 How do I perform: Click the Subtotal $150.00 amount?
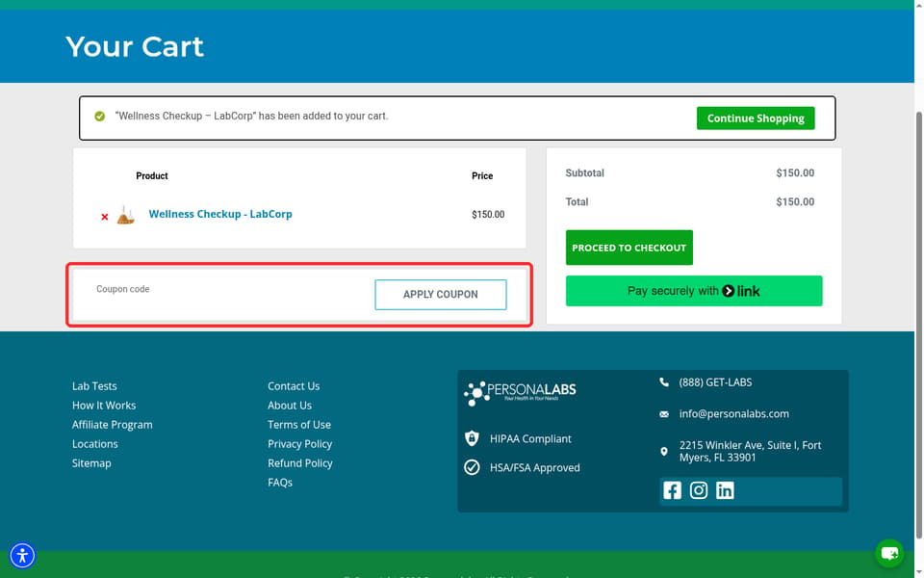coord(795,172)
